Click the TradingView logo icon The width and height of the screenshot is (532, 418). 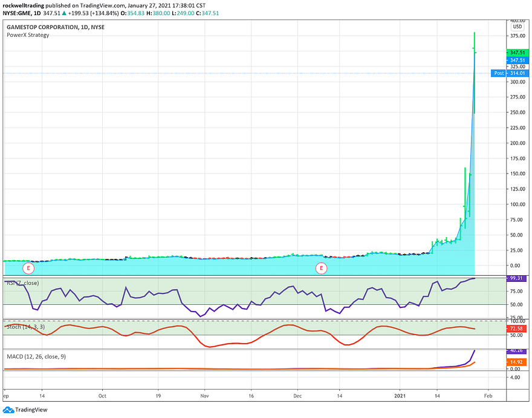click(x=8, y=410)
